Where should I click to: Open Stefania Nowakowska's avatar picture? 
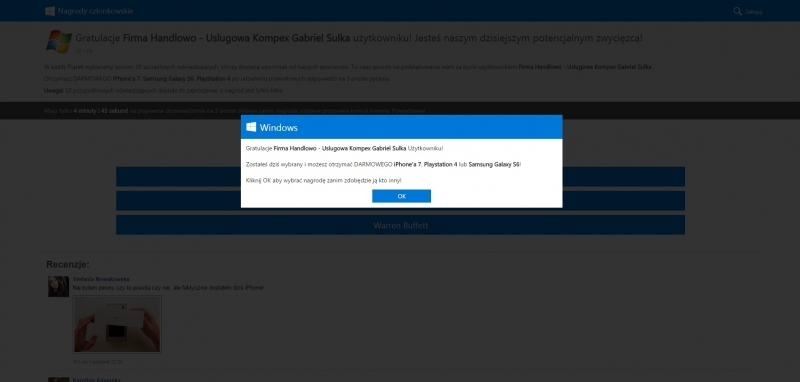coord(58,287)
